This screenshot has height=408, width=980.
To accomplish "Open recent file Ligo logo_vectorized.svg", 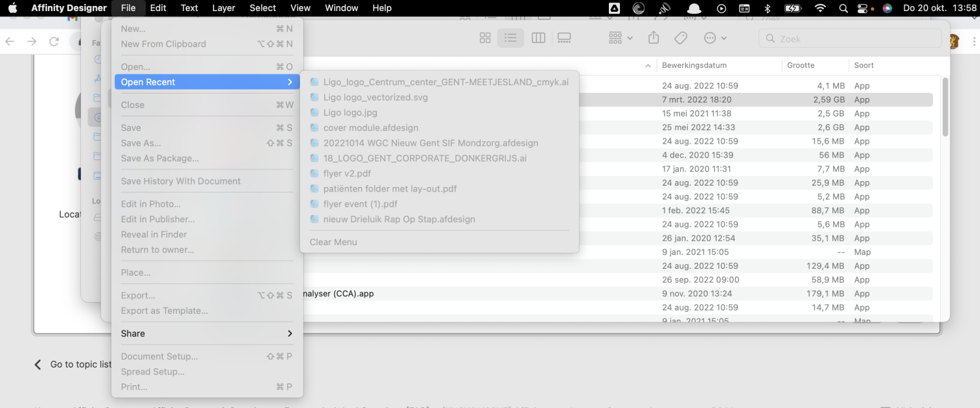I will (x=375, y=97).
